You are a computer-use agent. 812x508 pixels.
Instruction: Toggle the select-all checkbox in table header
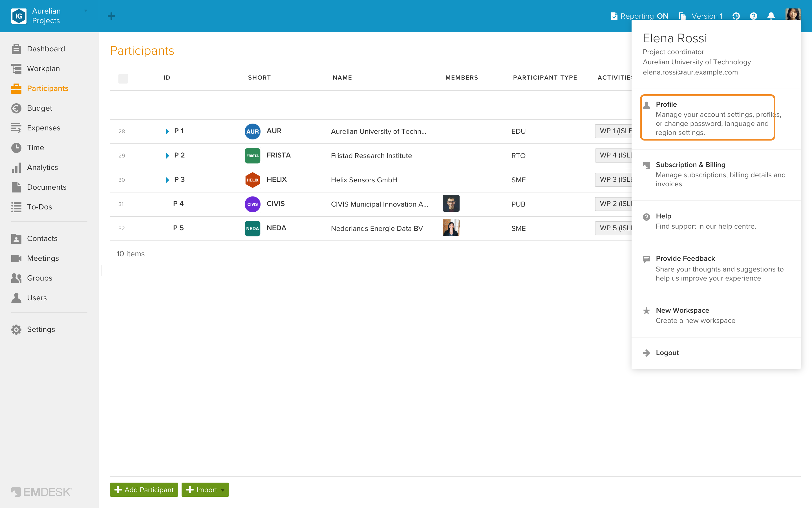123,79
